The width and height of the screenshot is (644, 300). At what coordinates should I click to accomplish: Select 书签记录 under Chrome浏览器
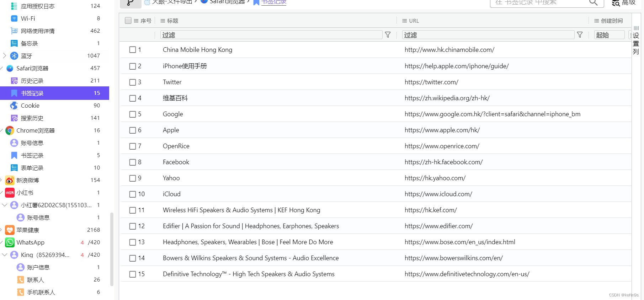point(55,155)
